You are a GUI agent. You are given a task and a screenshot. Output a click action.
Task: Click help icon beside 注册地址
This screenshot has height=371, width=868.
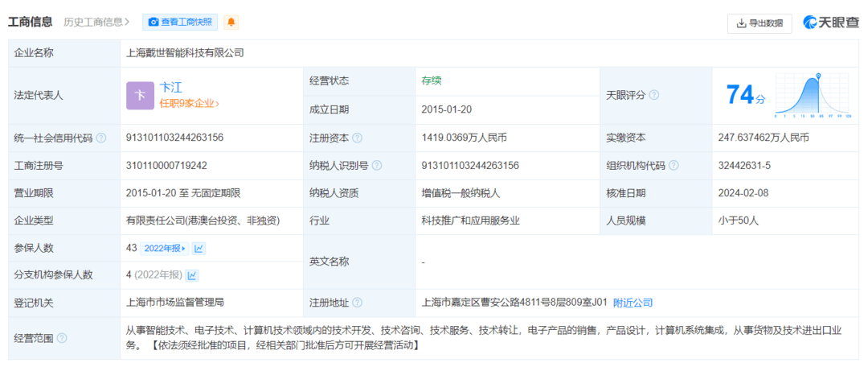tap(358, 303)
